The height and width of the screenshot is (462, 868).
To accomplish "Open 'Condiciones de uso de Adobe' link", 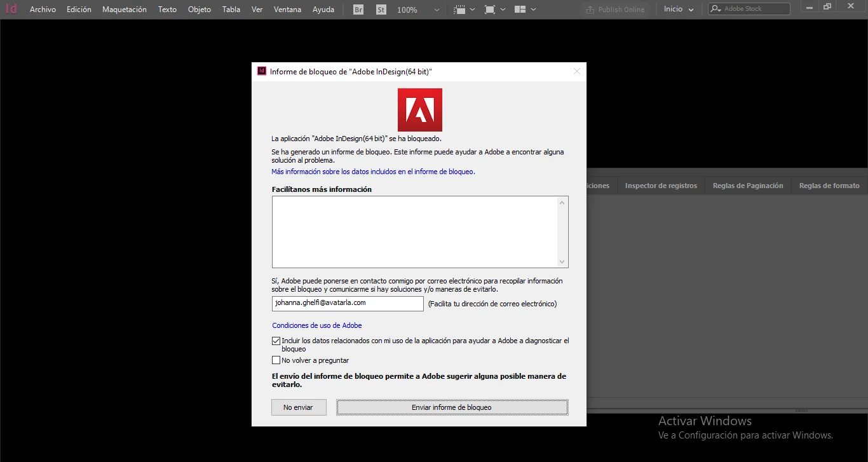I will point(317,325).
